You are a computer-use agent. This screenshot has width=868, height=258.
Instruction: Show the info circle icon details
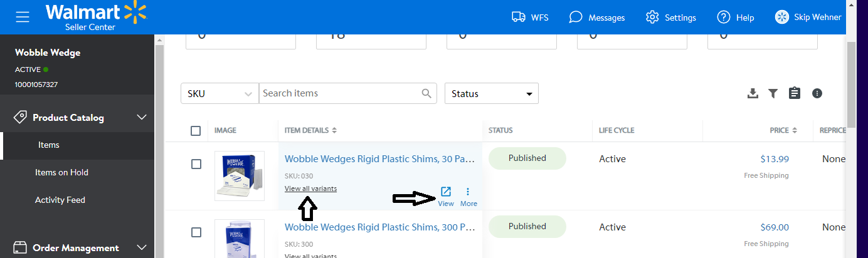[817, 93]
